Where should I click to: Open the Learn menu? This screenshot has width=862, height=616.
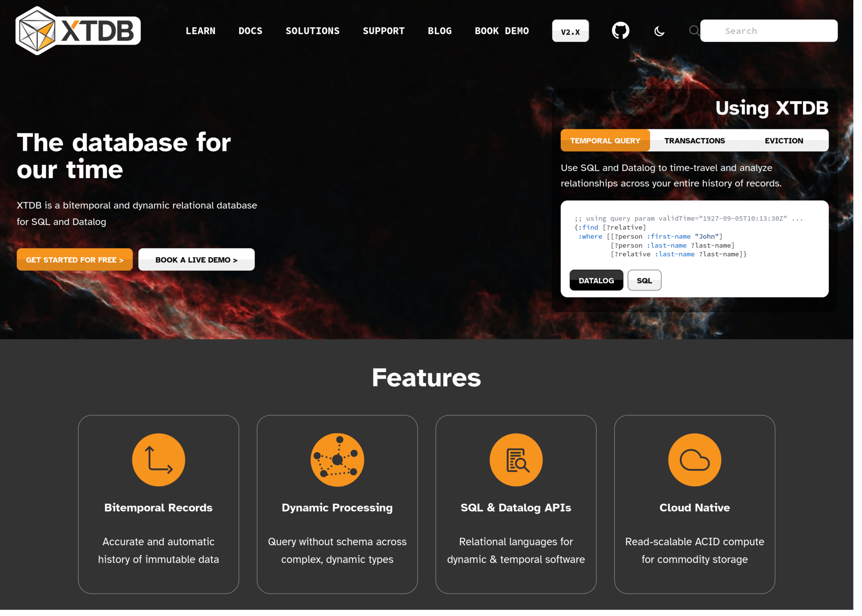[200, 31]
